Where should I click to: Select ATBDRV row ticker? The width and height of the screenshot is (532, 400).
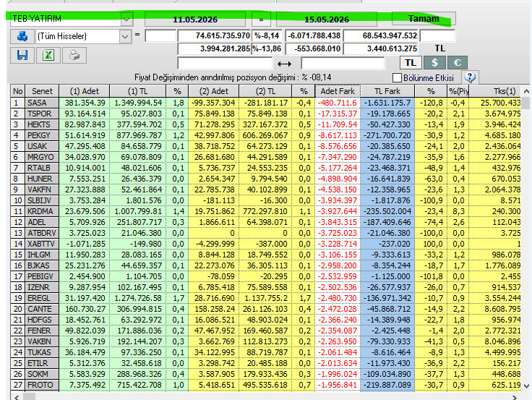click(x=42, y=233)
